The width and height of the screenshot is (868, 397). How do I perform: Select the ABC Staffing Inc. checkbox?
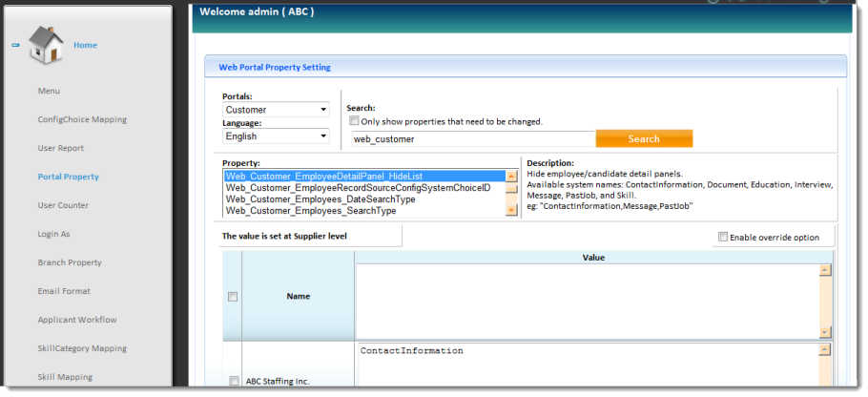tap(235, 382)
